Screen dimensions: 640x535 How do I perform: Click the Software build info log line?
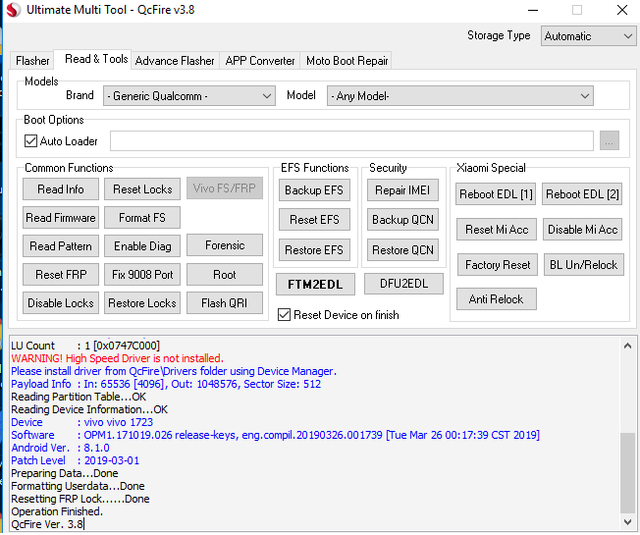tap(275, 435)
